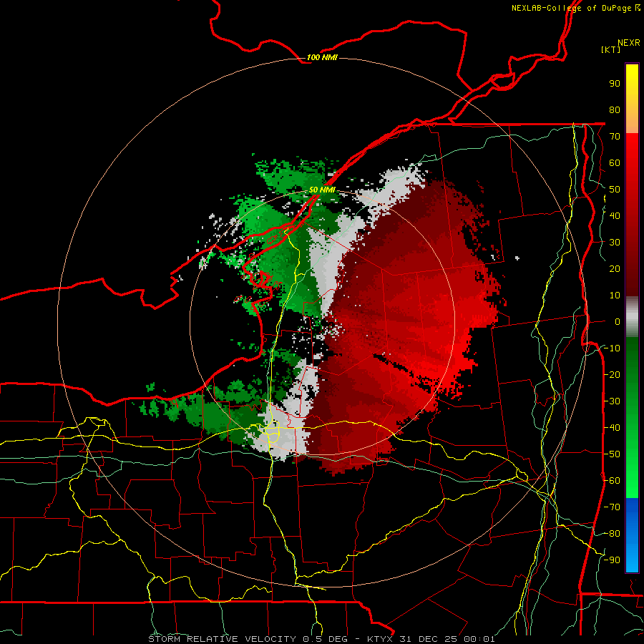Screen dimensions: 644x644
Task: Click the [KT] units label above color bar
Action: click(611, 49)
